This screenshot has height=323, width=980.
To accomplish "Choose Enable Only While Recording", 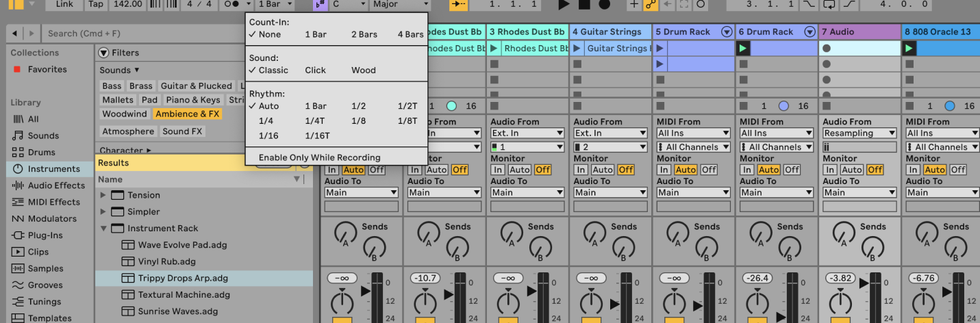I will click(x=319, y=157).
